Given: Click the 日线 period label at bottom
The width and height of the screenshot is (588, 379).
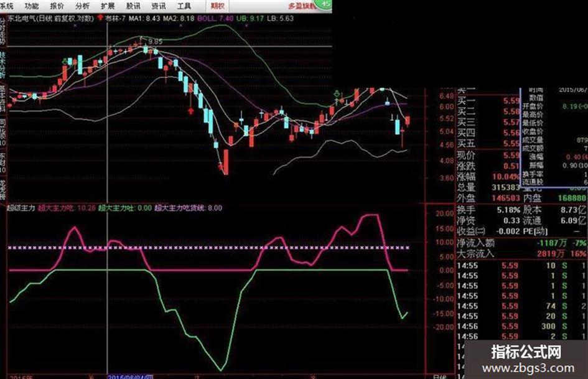Looking at the screenshot, I should (439, 377).
